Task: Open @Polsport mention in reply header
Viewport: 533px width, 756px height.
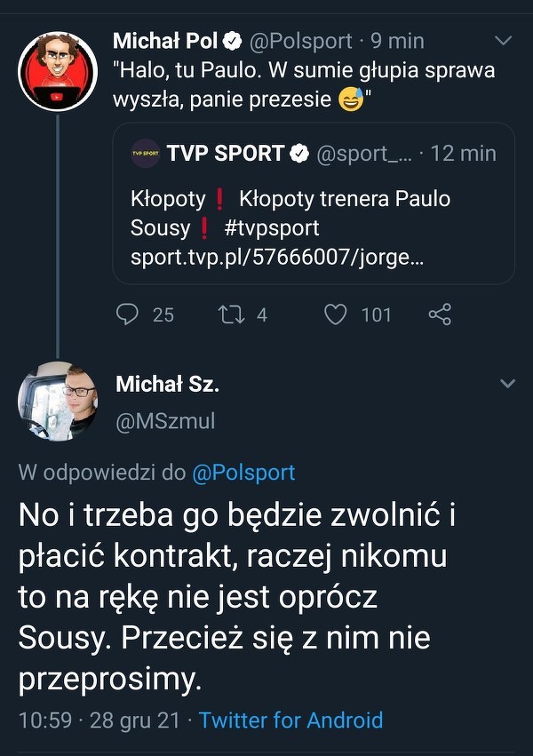Action: [x=243, y=473]
